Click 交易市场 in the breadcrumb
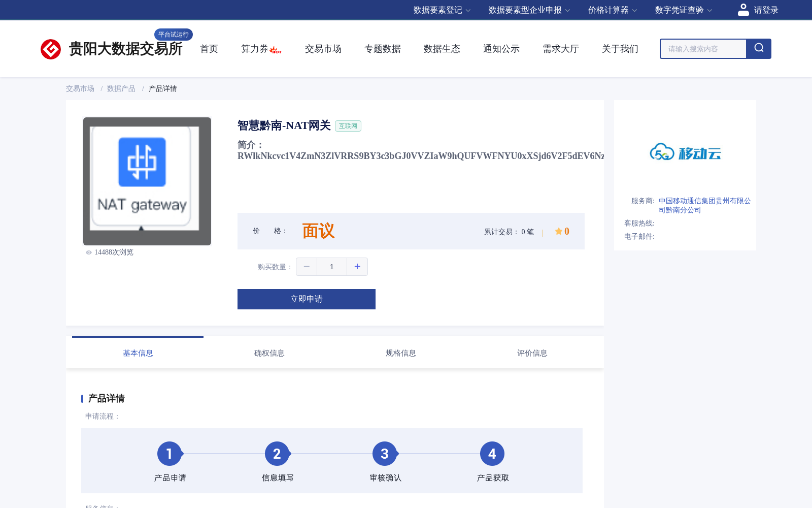The width and height of the screenshot is (812, 508). pos(80,88)
